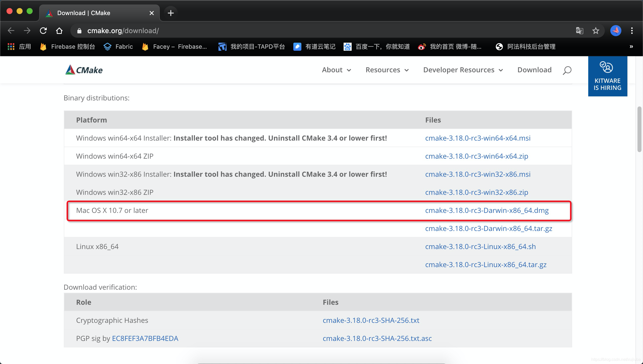Screen dimensions: 643x364
Task: Show hidden bookmarks overflow chevron
Action: [631, 47]
